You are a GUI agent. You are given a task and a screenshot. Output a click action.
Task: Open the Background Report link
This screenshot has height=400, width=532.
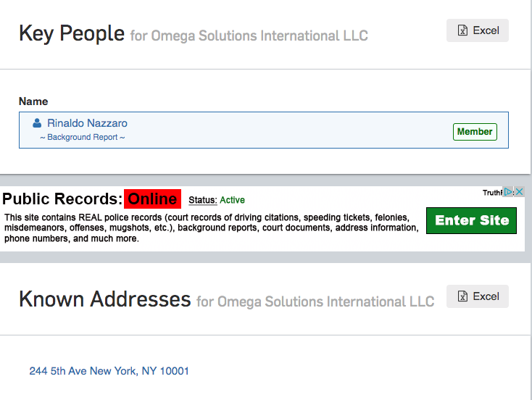pyautogui.click(x=83, y=138)
